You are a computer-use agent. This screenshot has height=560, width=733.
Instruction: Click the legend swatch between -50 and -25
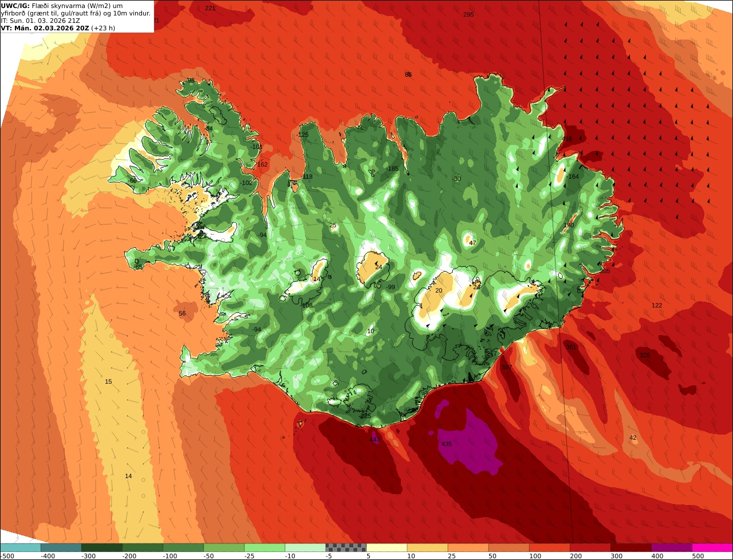click(x=224, y=547)
